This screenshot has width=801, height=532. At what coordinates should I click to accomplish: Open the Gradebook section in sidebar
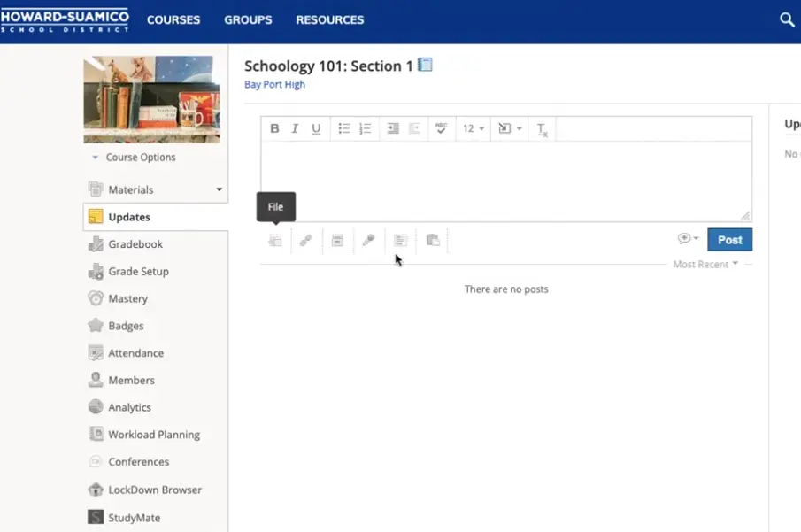[135, 244]
